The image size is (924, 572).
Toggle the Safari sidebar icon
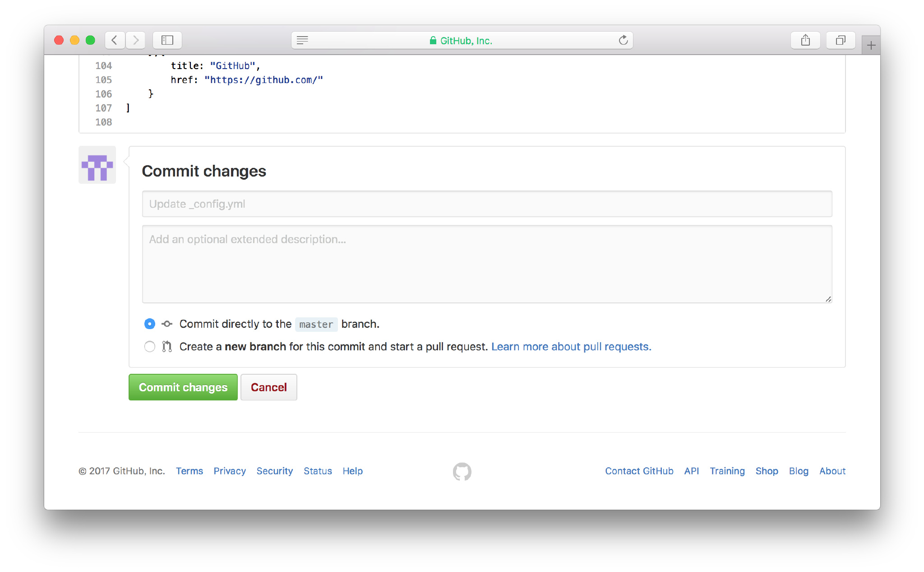[x=167, y=40]
